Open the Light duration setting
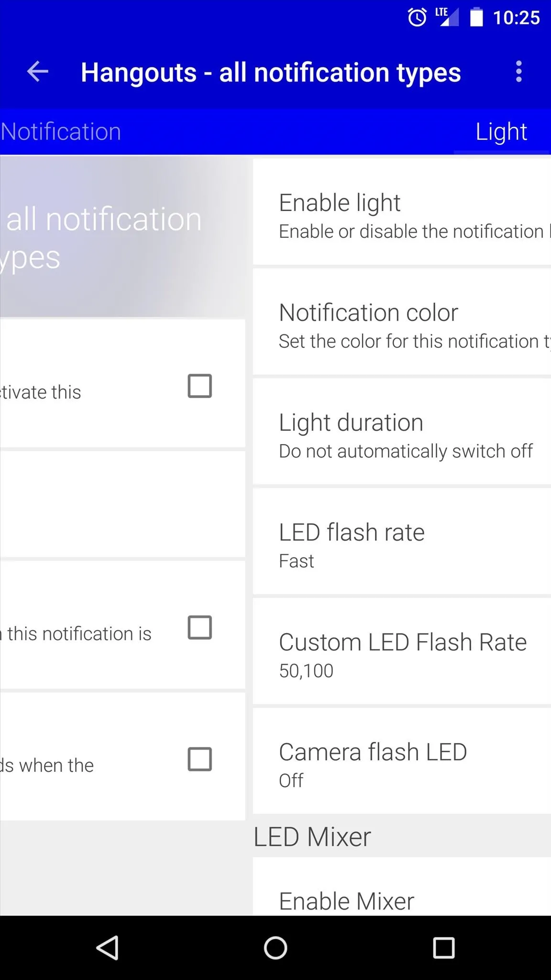 point(402,432)
